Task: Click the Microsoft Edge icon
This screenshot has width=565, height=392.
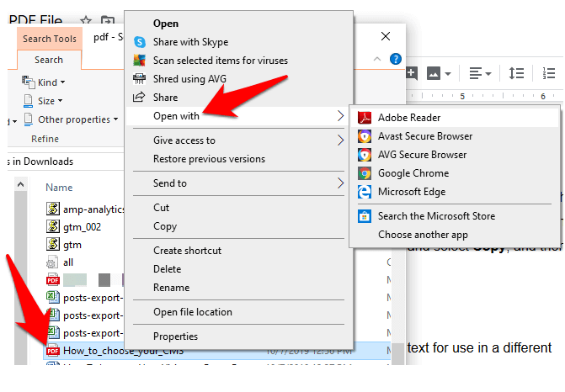Action: point(365,192)
